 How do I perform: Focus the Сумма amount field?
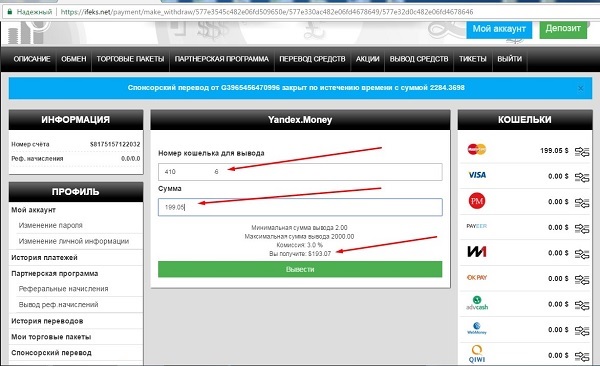[300, 207]
